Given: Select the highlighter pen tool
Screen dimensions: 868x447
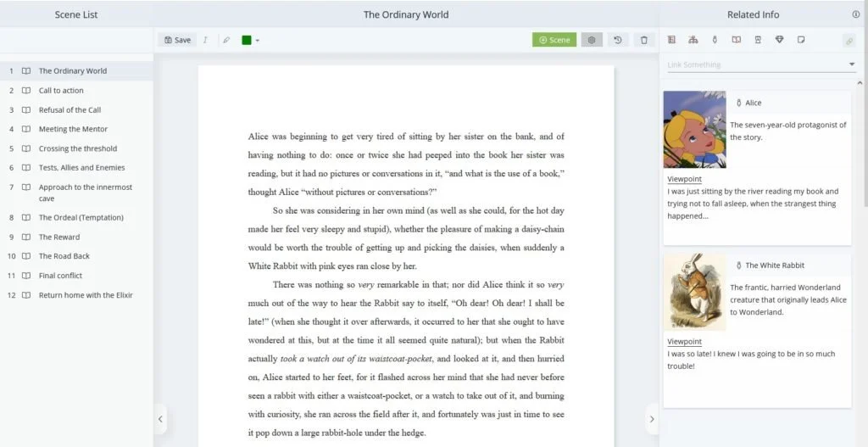Looking at the screenshot, I should coord(225,40).
